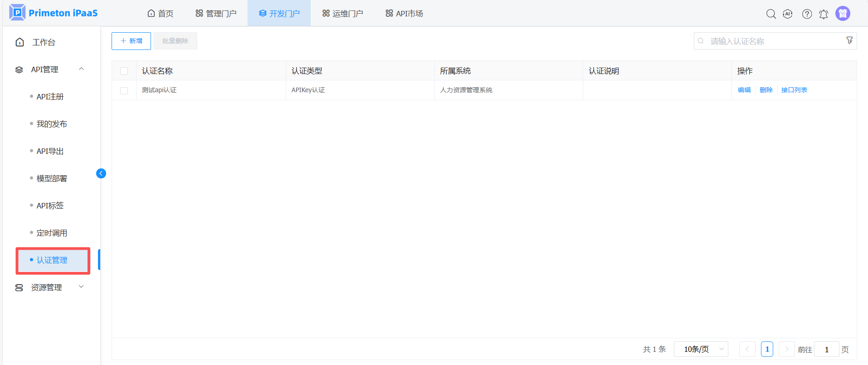This screenshot has height=365, width=868.
Task: Click the filter funnel icon
Action: click(x=849, y=40)
